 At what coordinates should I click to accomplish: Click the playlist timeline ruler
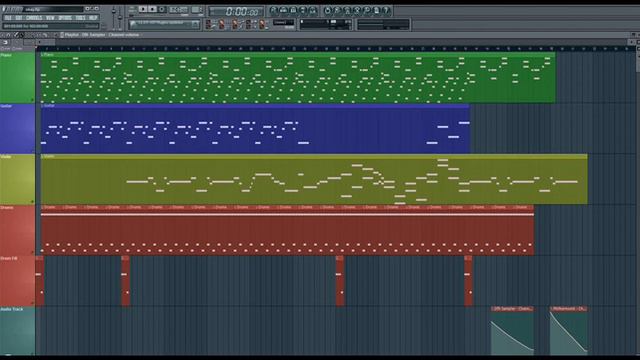(335, 49)
